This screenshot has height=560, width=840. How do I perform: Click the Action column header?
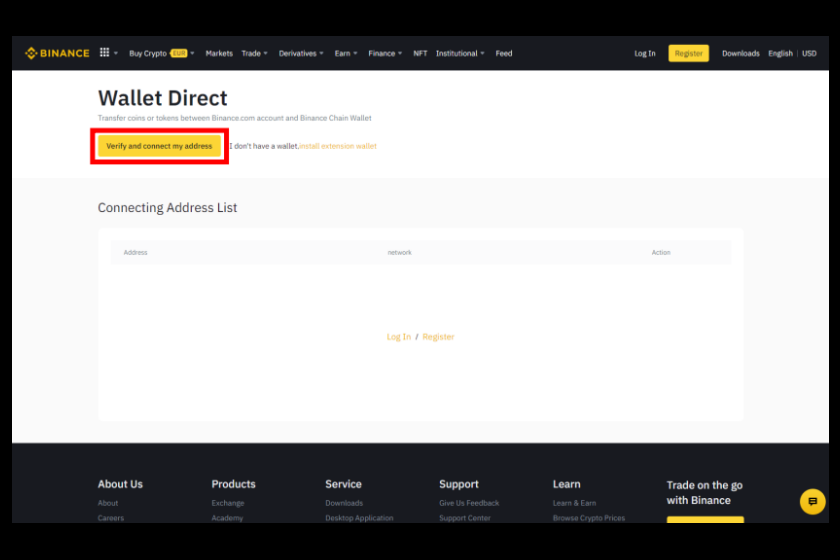(x=661, y=252)
